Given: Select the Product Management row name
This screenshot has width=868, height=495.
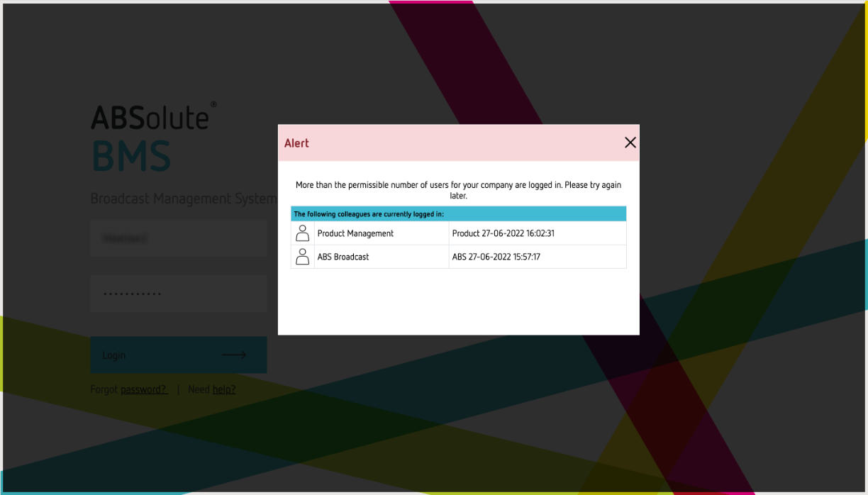Looking at the screenshot, I should 355,233.
